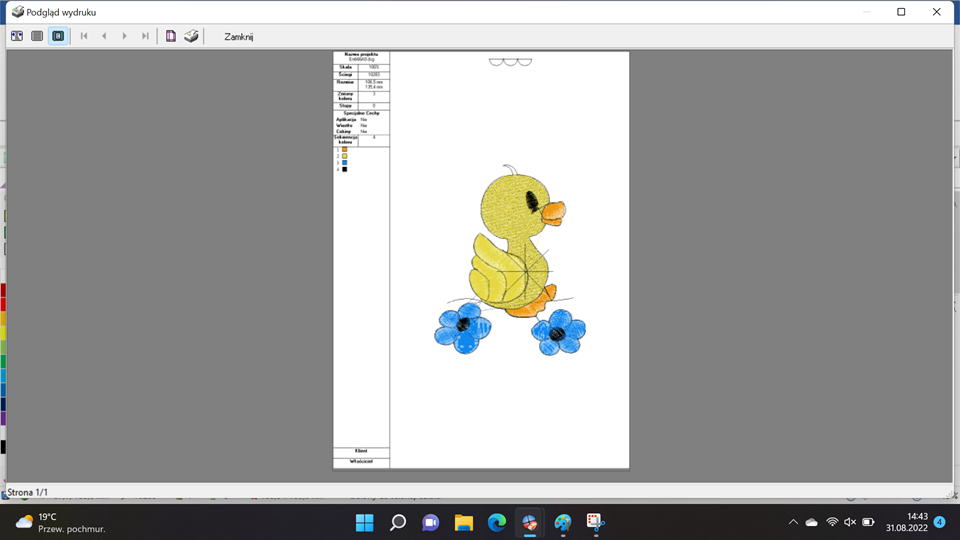
Task: Open page setup icon in toolbar
Action: coord(171,36)
